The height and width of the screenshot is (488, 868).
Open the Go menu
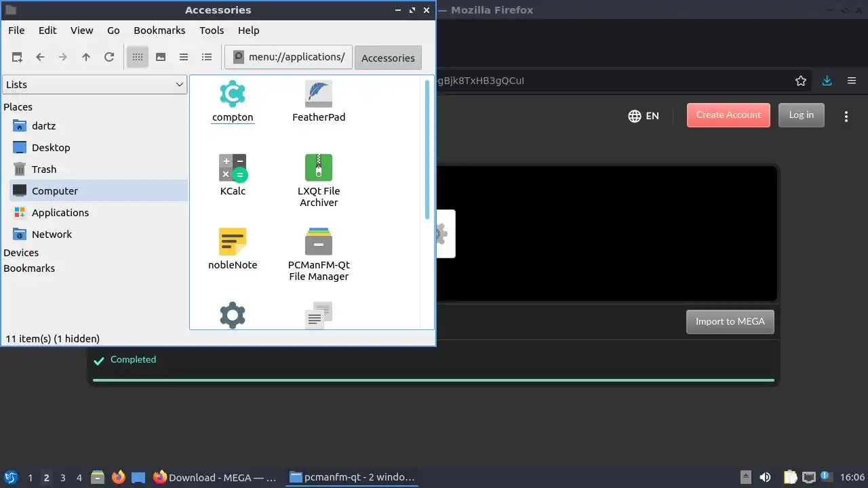click(x=113, y=30)
